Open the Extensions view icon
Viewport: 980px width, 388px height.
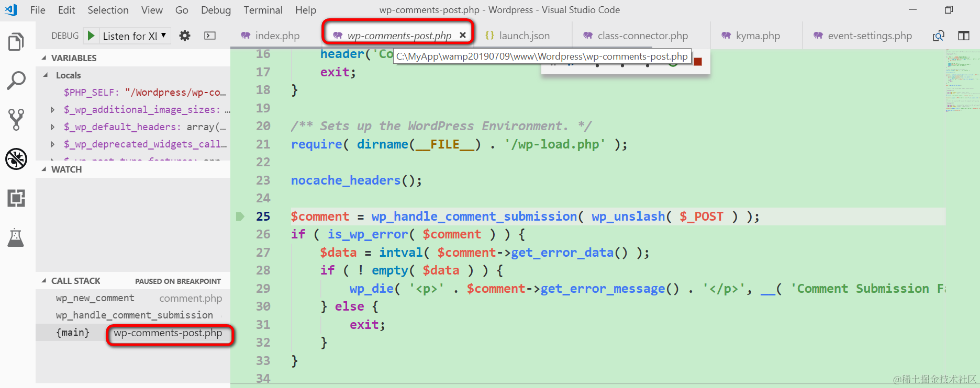16,198
